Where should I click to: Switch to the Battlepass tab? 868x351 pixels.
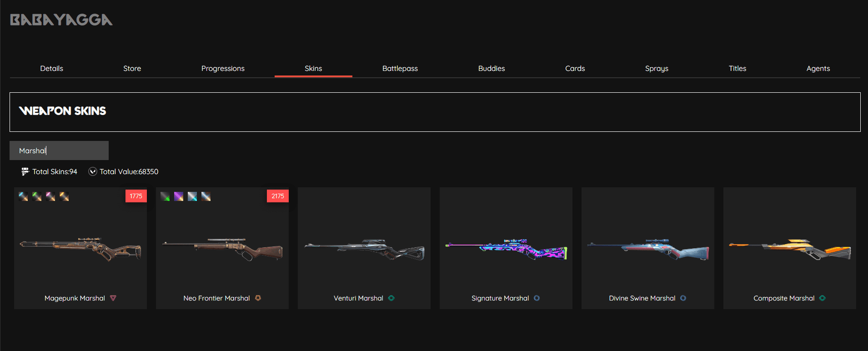click(400, 69)
